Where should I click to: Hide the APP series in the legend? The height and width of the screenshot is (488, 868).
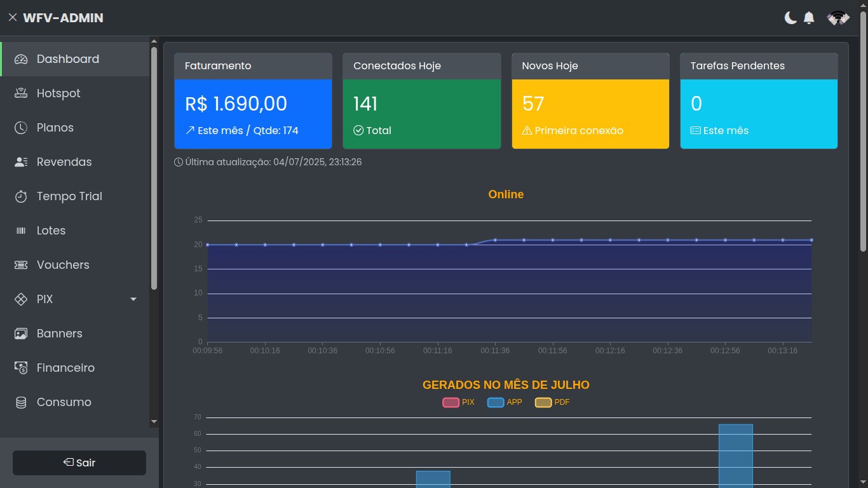505,402
